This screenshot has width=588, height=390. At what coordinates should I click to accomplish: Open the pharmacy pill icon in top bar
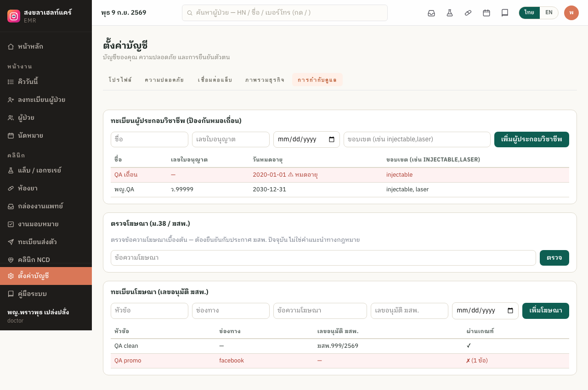tap(468, 13)
